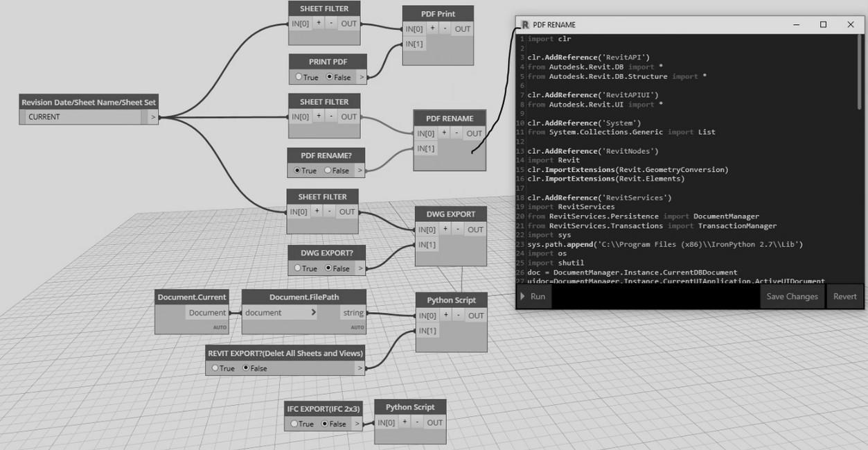Add input on PDF RENAME node with plus
Screen dimensions: 868x450
click(x=444, y=133)
